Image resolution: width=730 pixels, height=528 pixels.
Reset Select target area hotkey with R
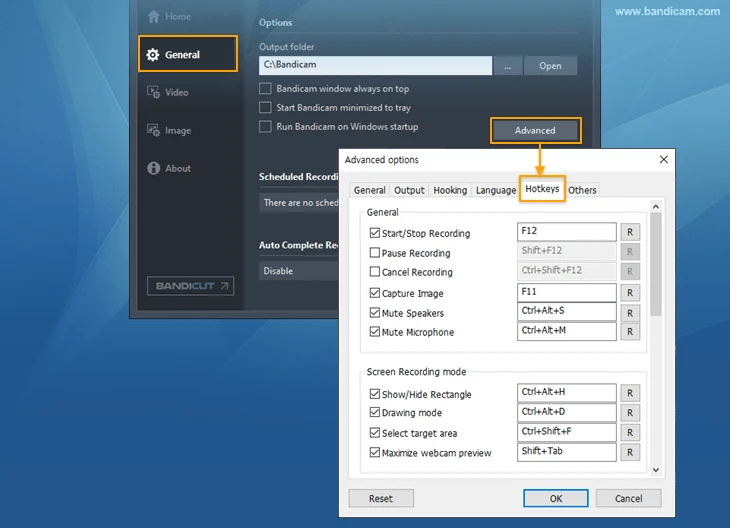point(630,433)
